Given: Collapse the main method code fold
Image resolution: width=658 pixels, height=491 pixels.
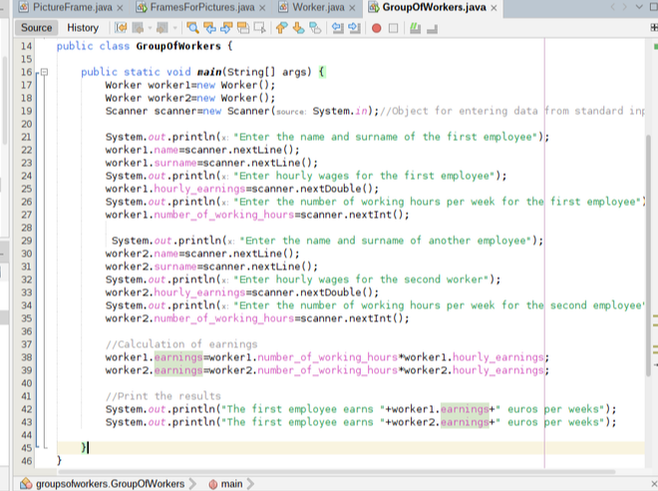Looking at the screenshot, I should coord(44,72).
